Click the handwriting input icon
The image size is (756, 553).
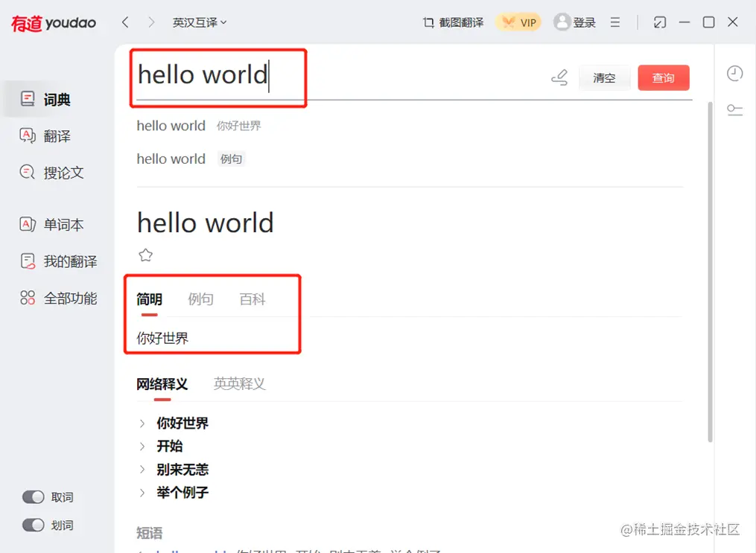tap(559, 77)
